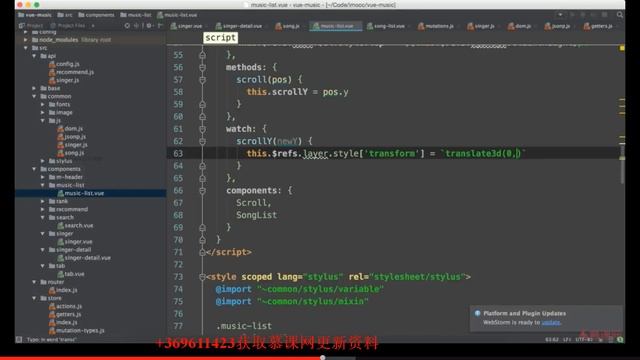Collapse the api folder
640x360 pixels.
pyautogui.click(x=34, y=56)
